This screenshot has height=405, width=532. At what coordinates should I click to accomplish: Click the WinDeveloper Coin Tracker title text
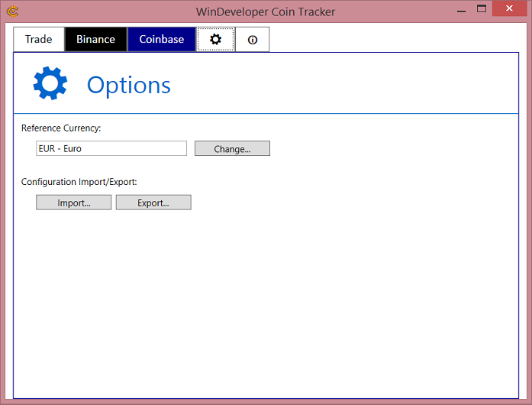[x=266, y=12]
